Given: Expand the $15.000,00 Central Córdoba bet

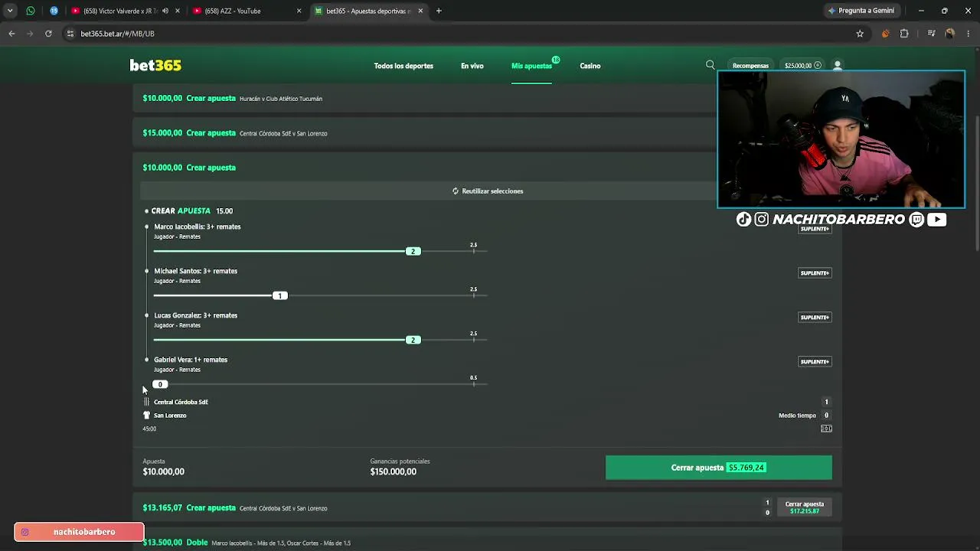Looking at the screenshot, I should 487,133.
